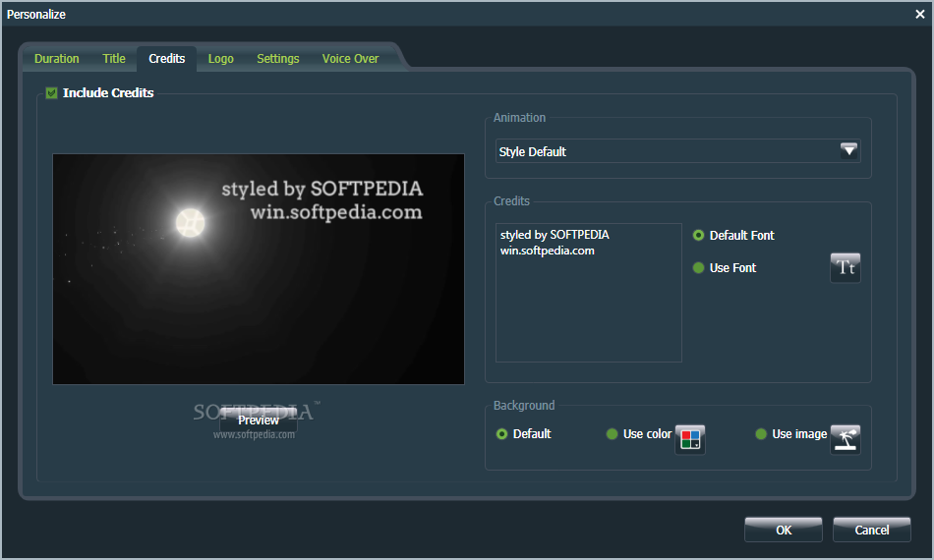The width and height of the screenshot is (934, 560).
Task: Click the Cancel button
Action: pos(871,530)
